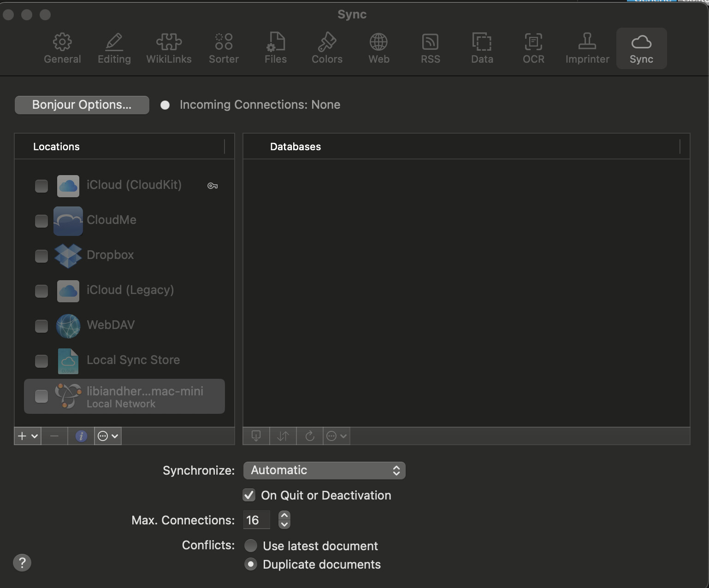Select the CloudMe location name
The image size is (709, 588).
pyautogui.click(x=112, y=220)
